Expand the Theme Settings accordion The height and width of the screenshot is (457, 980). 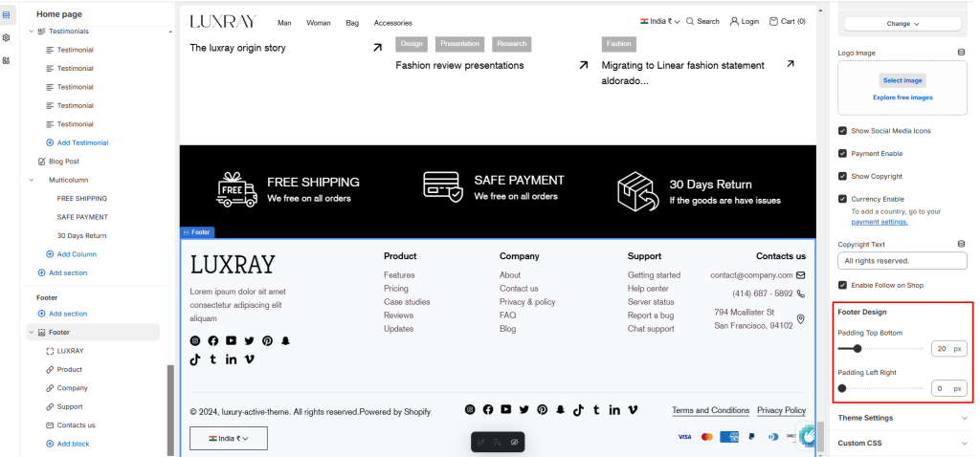pos(902,418)
